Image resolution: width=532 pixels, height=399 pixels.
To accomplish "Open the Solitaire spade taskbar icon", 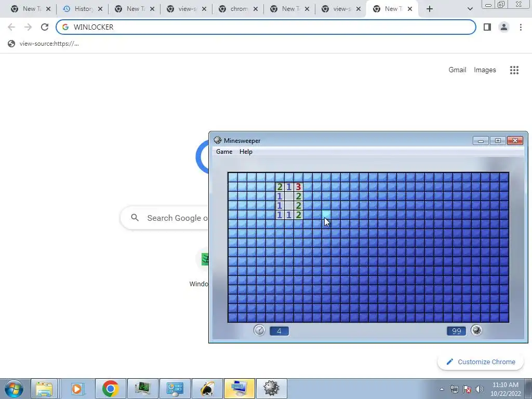I will pos(207,389).
